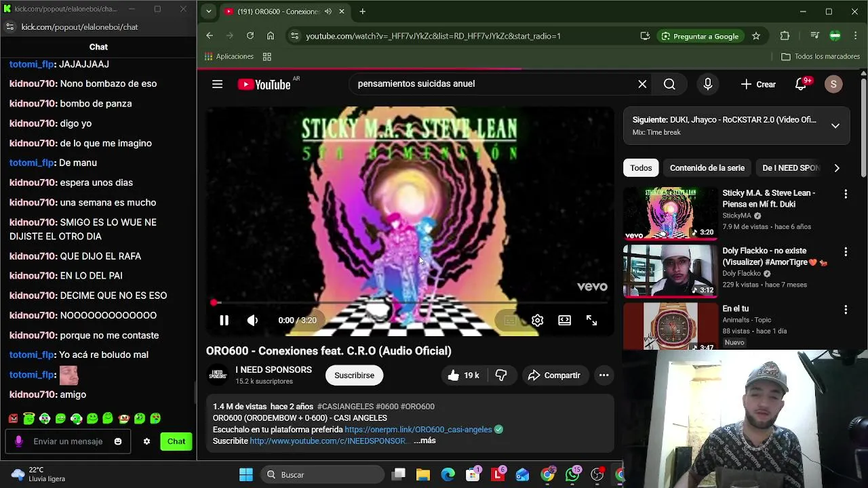Pick the red angry emote in Kick

pyautogui.click(x=13, y=419)
